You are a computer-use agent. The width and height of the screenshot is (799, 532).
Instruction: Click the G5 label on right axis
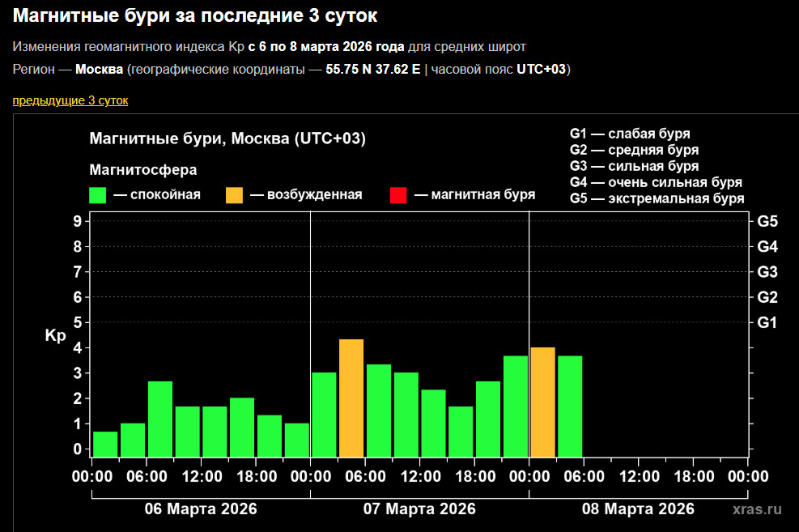pyautogui.click(x=767, y=221)
